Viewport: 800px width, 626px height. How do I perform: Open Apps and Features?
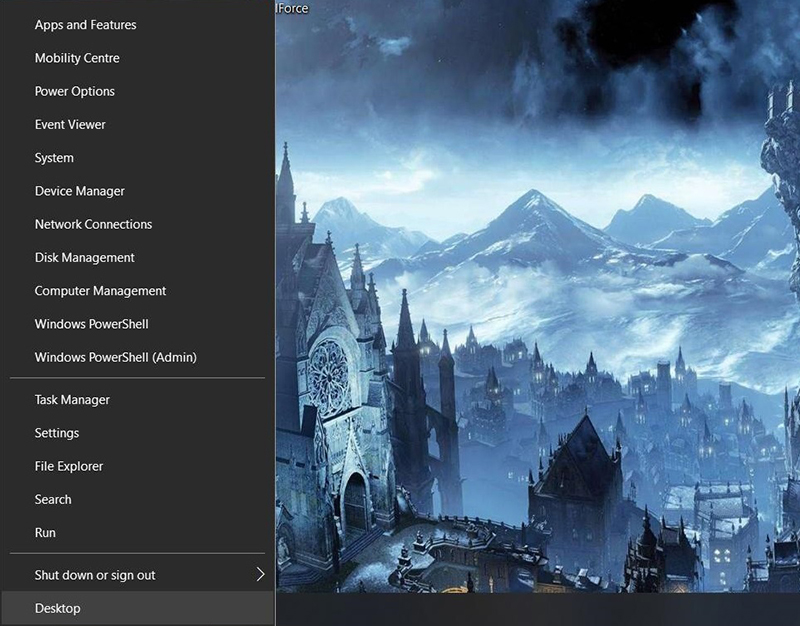coord(85,25)
